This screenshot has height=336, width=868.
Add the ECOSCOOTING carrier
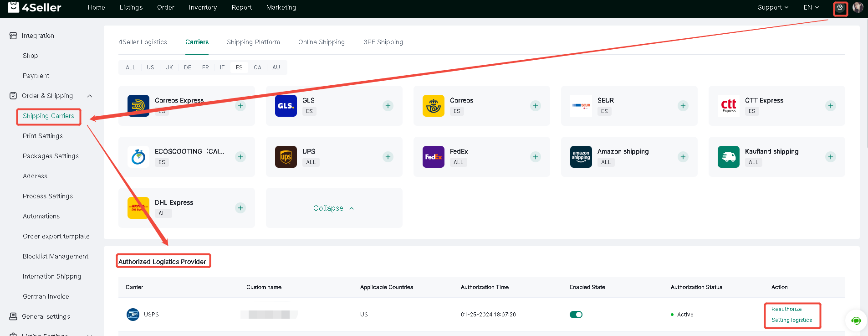(x=240, y=157)
